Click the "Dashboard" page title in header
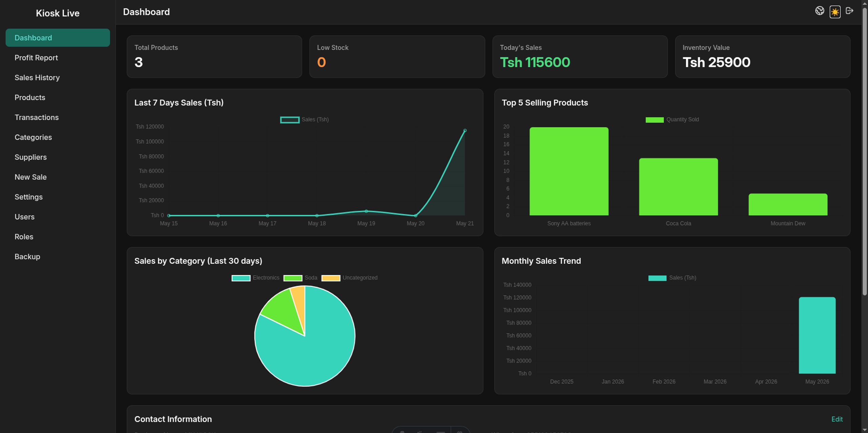 coord(146,12)
